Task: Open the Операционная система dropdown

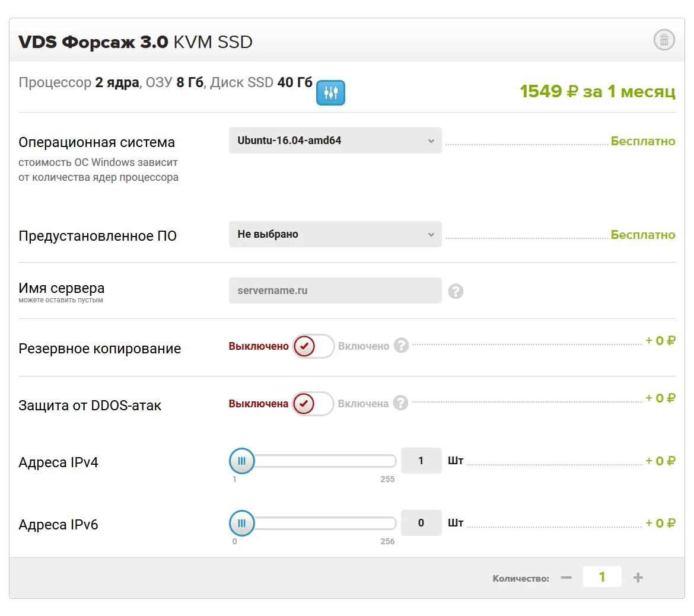Action: (335, 141)
